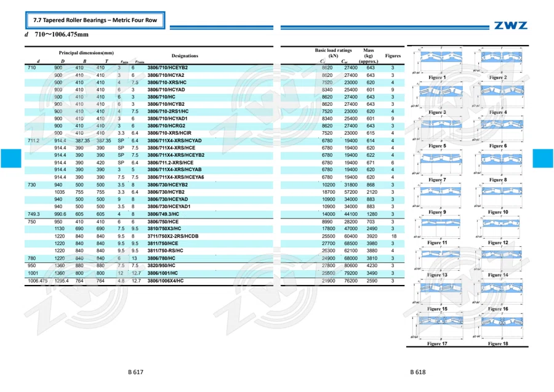Open the Figure 1 bearing diagram
This screenshot has height=392, width=554.
point(437,60)
